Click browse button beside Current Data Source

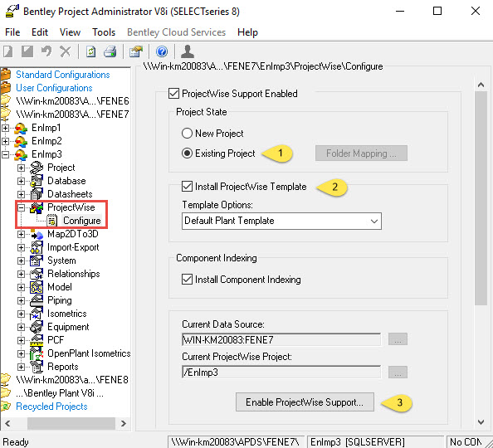click(x=398, y=339)
